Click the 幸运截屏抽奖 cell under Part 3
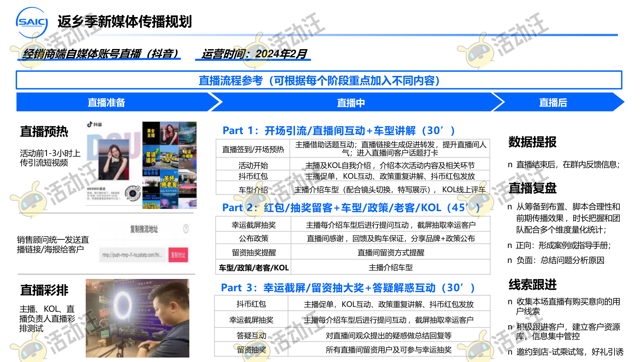 pyautogui.click(x=251, y=320)
